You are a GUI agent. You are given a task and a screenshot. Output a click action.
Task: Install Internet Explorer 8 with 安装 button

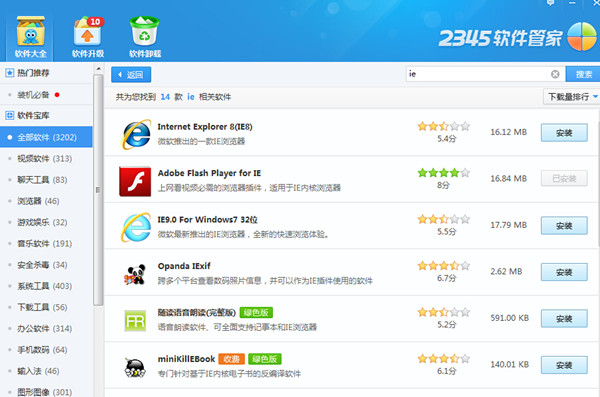click(564, 132)
